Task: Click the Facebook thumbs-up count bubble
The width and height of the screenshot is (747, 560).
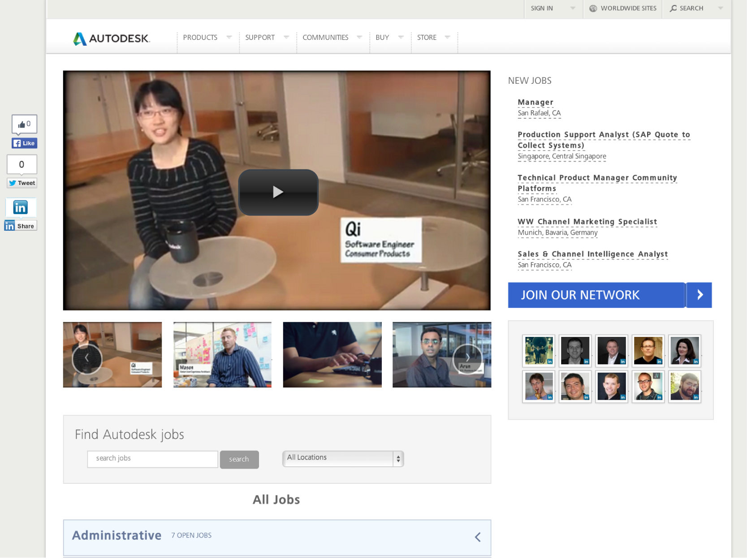Action: (x=24, y=124)
